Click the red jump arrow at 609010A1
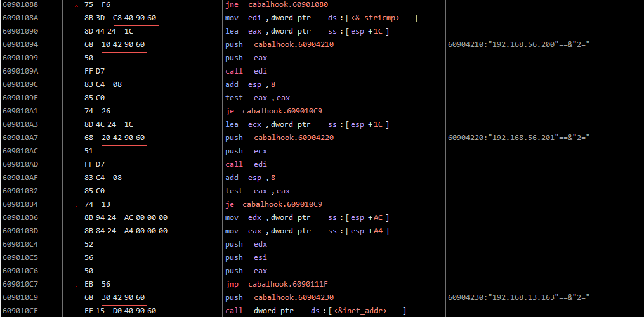This screenshot has height=317, width=644. click(77, 112)
